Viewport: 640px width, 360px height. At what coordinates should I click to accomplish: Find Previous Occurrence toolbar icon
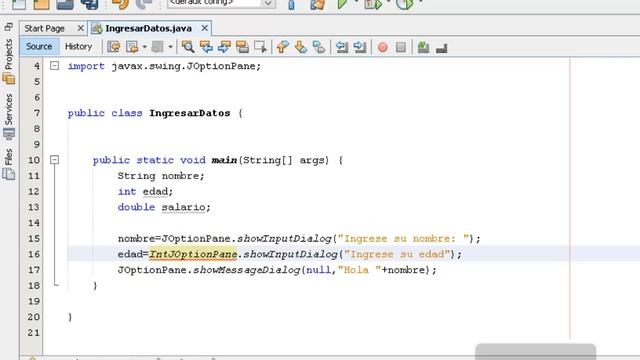pyautogui.click(x=206, y=47)
